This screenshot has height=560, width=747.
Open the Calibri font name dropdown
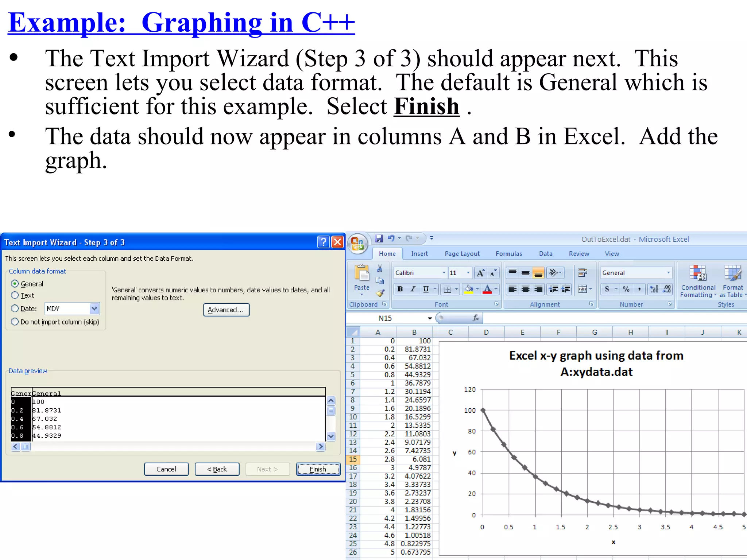point(444,273)
